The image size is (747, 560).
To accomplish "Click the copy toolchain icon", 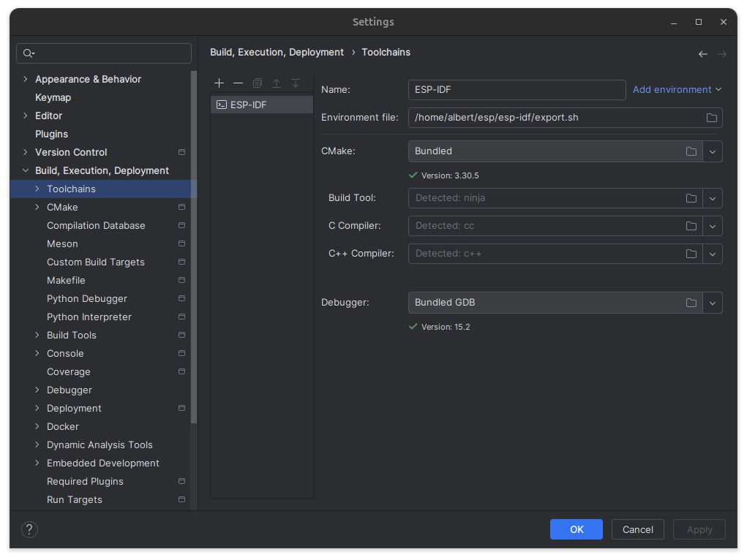I will click(257, 83).
